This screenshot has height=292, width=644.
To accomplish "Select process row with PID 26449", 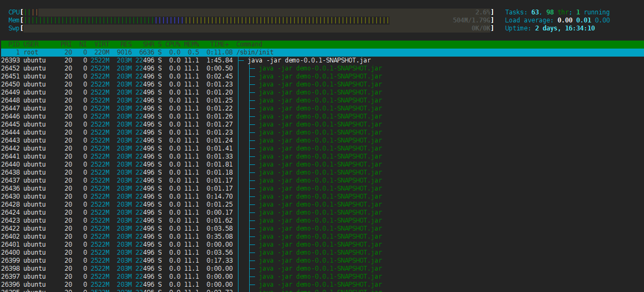I will [x=322, y=92].
